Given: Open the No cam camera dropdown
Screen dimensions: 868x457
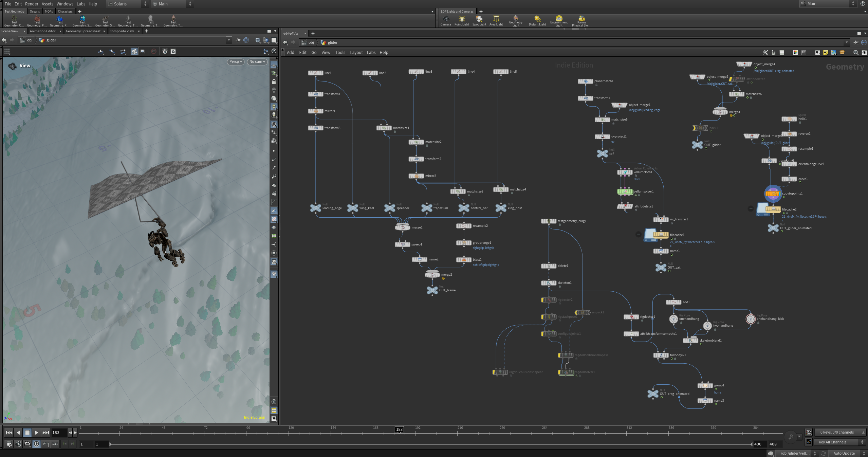Looking at the screenshot, I should pos(257,62).
